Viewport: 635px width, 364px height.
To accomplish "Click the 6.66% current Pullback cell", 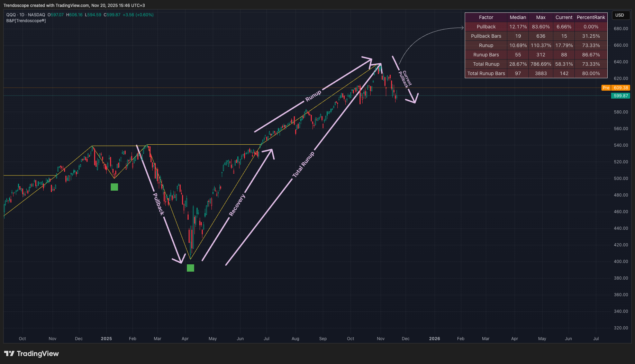I will [564, 27].
